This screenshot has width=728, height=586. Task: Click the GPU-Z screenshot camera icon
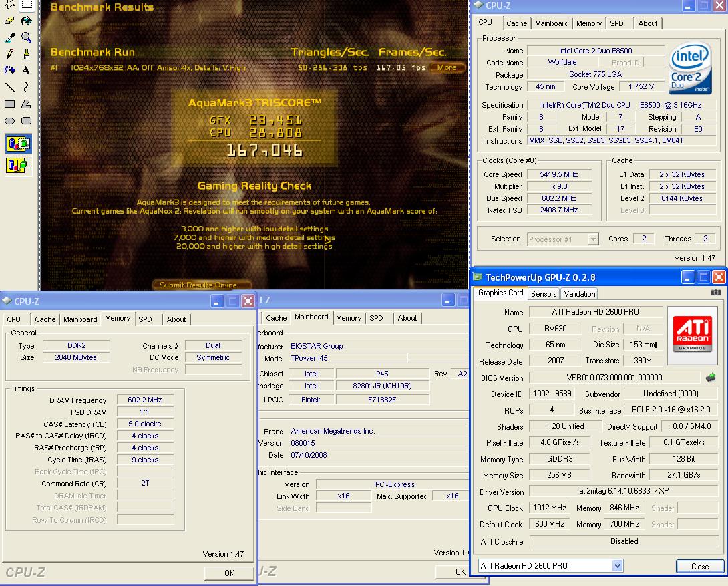715,293
